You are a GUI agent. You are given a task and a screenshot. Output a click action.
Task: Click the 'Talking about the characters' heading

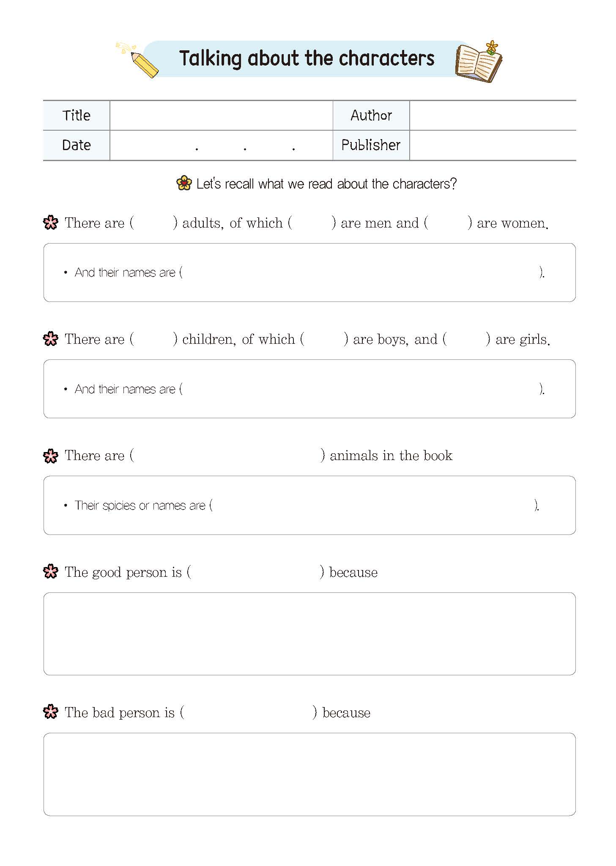tap(307, 59)
